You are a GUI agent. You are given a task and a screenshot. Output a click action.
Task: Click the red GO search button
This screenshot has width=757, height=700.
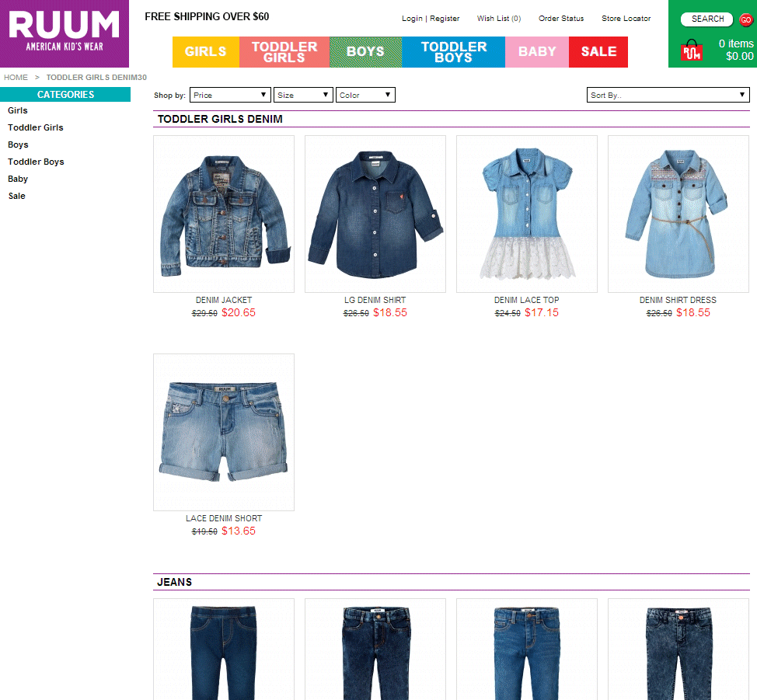click(x=746, y=19)
